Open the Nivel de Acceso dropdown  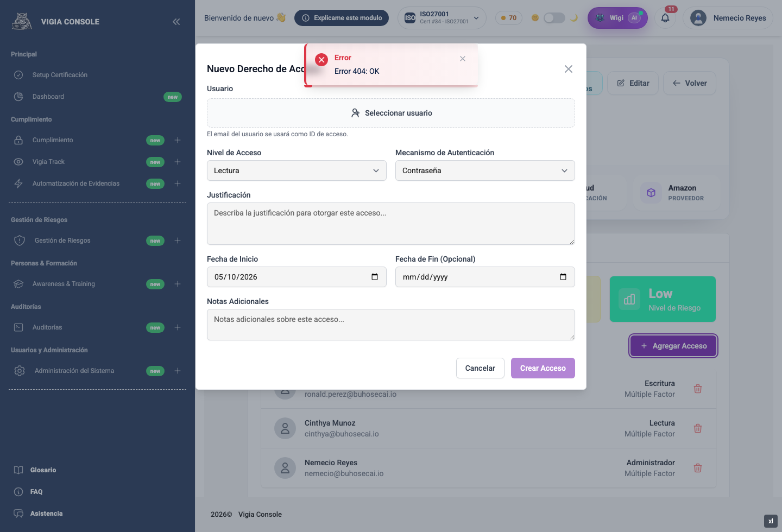pos(297,170)
